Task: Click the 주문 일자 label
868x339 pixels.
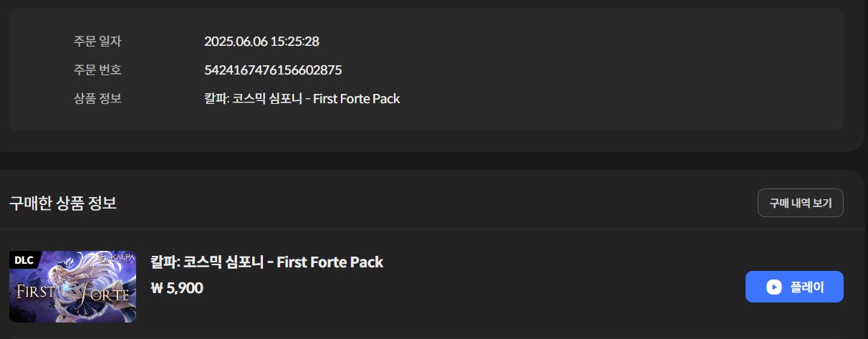Action: coord(97,41)
